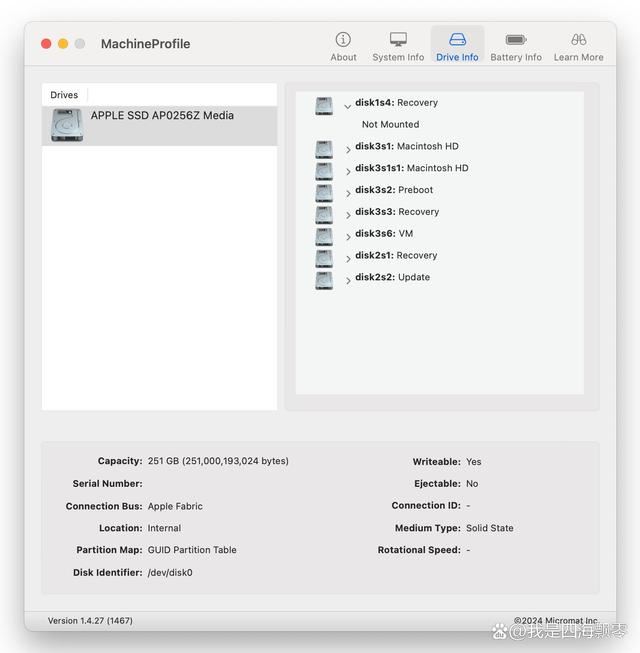This screenshot has height=653, width=640.
Task: Click the Solid State medium type value
Action: click(490, 528)
